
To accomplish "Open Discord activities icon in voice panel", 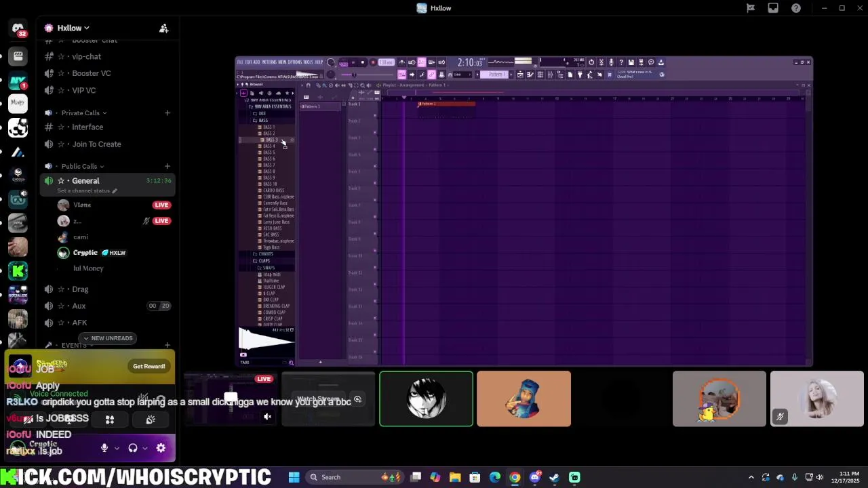I will point(109,420).
